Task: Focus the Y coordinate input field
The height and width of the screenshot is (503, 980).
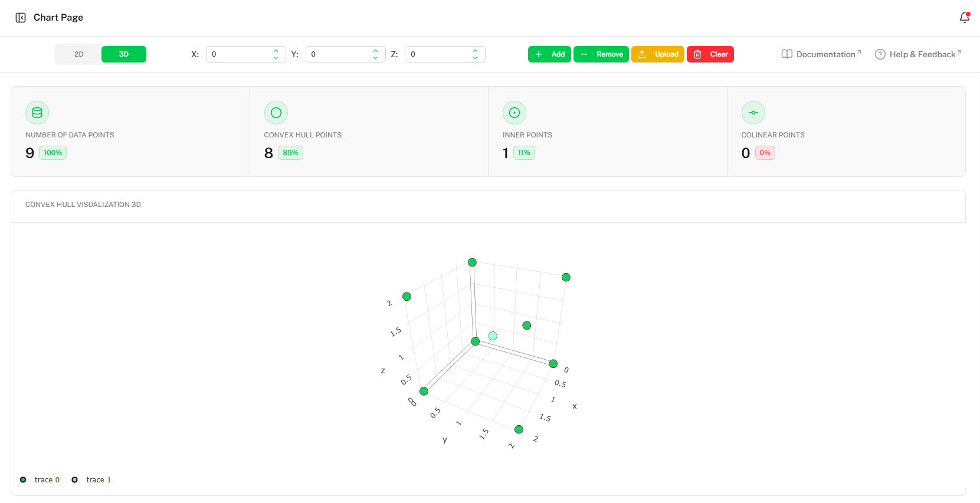Action: [x=345, y=54]
